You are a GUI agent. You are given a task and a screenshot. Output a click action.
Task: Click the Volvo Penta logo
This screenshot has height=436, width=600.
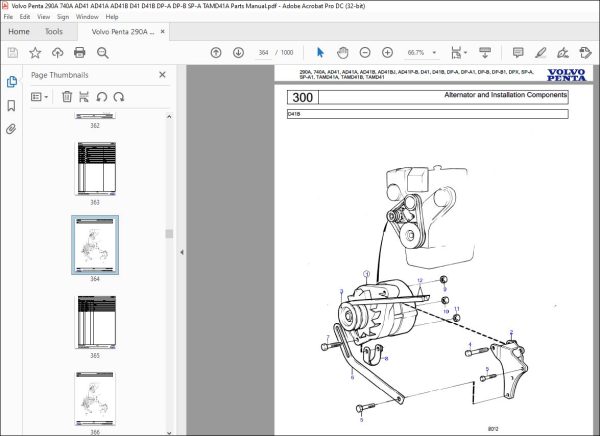point(566,75)
